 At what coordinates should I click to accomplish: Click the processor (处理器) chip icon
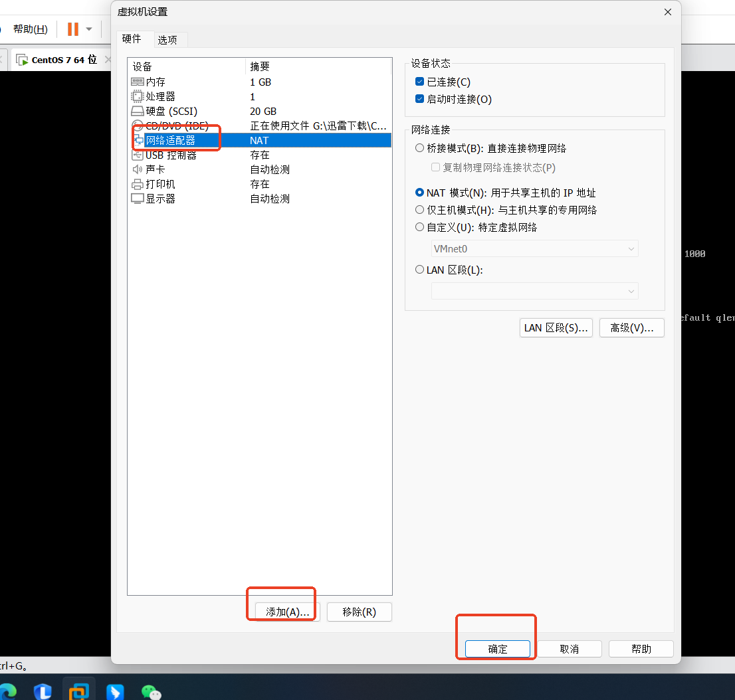[x=138, y=96]
